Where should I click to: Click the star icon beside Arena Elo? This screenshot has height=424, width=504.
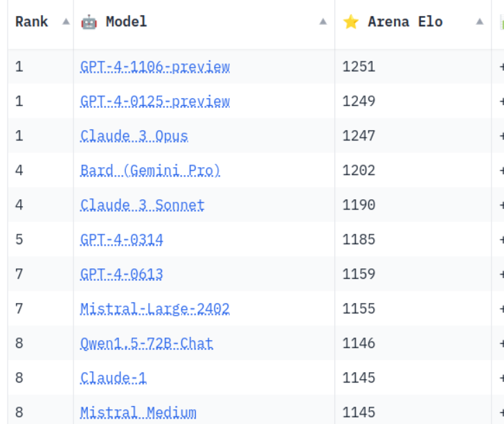pos(351,21)
